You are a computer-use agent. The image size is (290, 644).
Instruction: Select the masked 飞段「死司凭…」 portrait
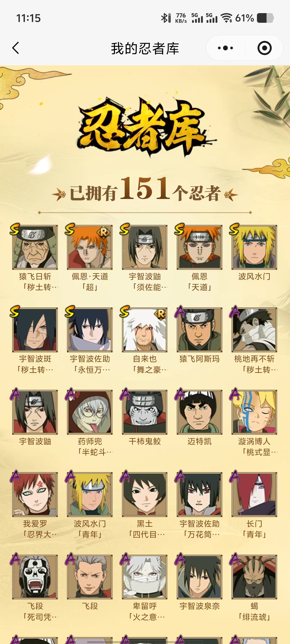(35, 577)
